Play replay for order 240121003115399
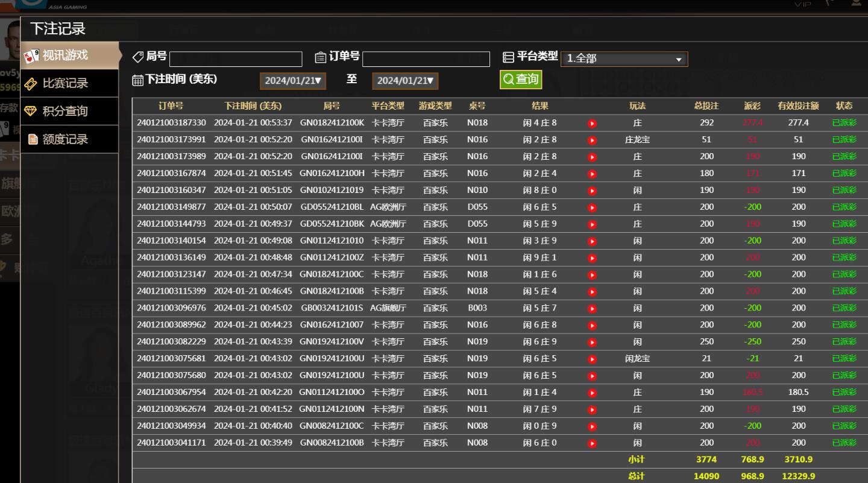 [592, 292]
